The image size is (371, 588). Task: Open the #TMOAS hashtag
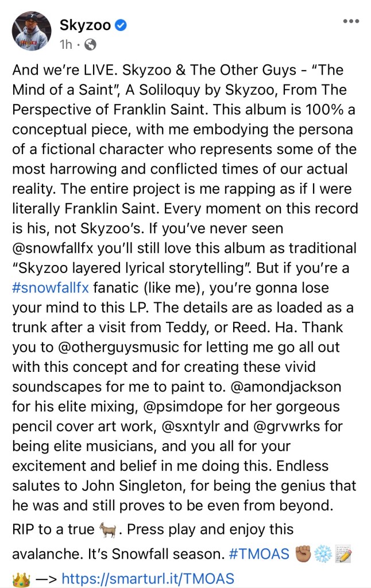[x=260, y=554]
